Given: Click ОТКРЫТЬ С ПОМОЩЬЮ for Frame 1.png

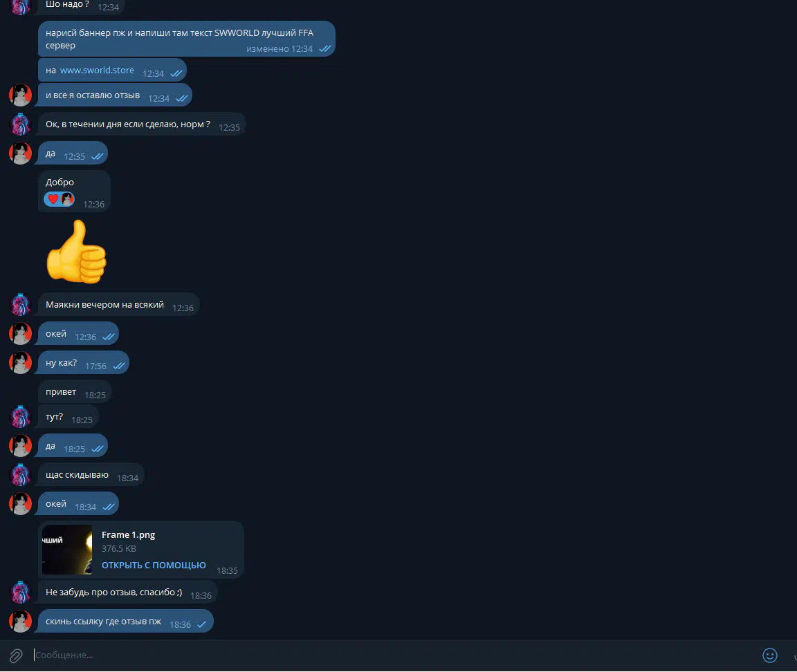Looking at the screenshot, I should pos(154,565).
